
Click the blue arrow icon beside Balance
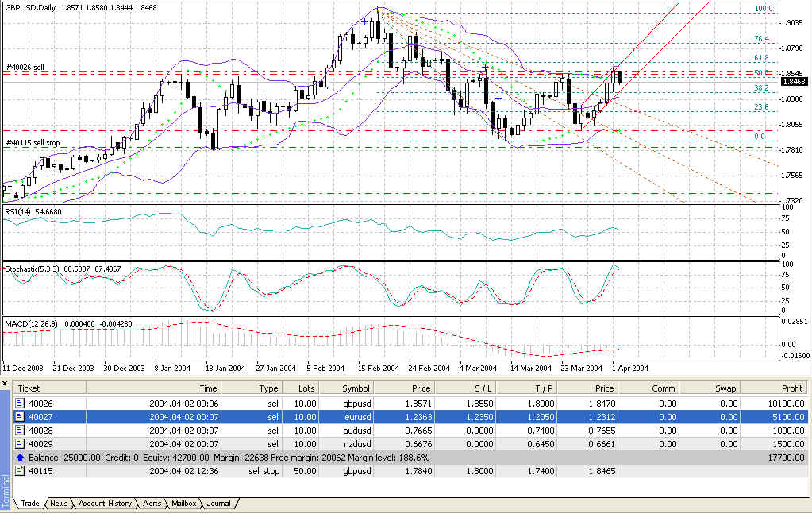[x=21, y=458]
